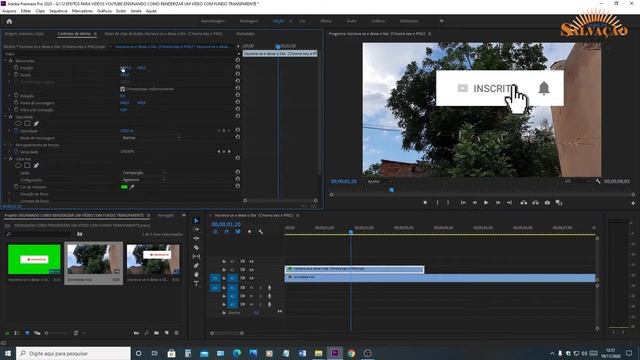Open the Configuração Agressivo dropdown
The height and width of the screenshot is (360, 640).
(144, 180)
